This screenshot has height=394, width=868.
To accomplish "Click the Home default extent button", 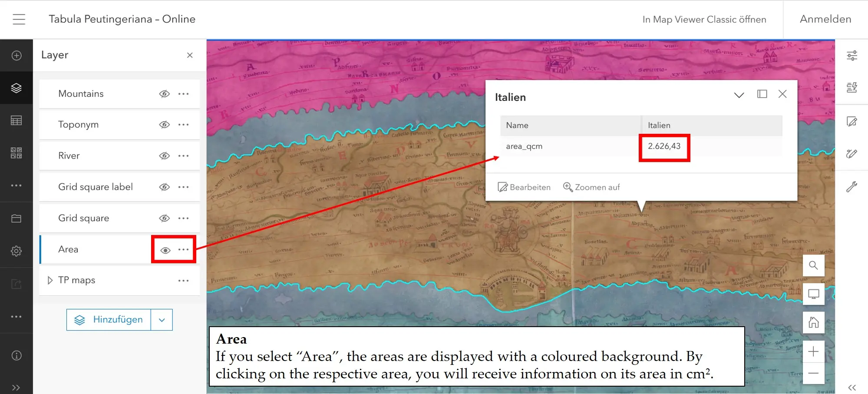I will coord(813,322).
